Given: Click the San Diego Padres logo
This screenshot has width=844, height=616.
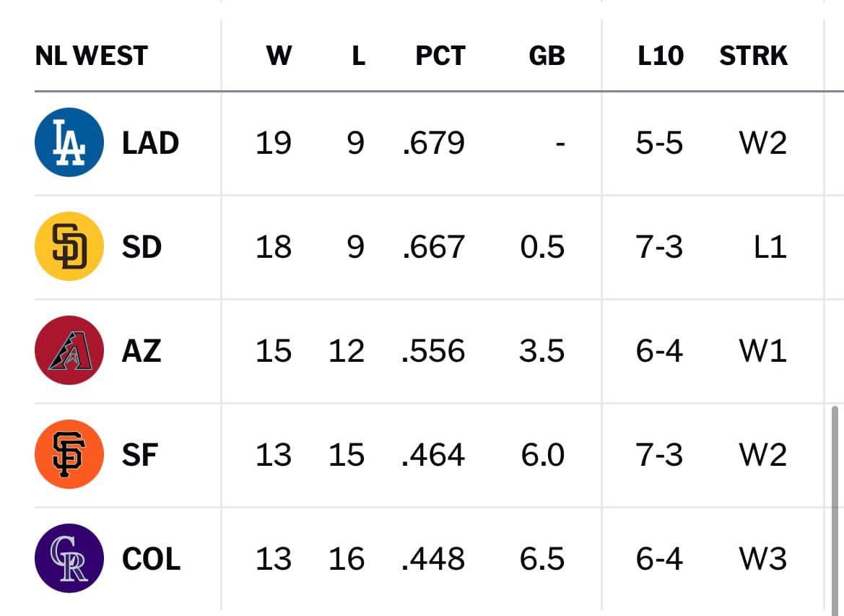Looking at the screenshot, I should [69, 246].
